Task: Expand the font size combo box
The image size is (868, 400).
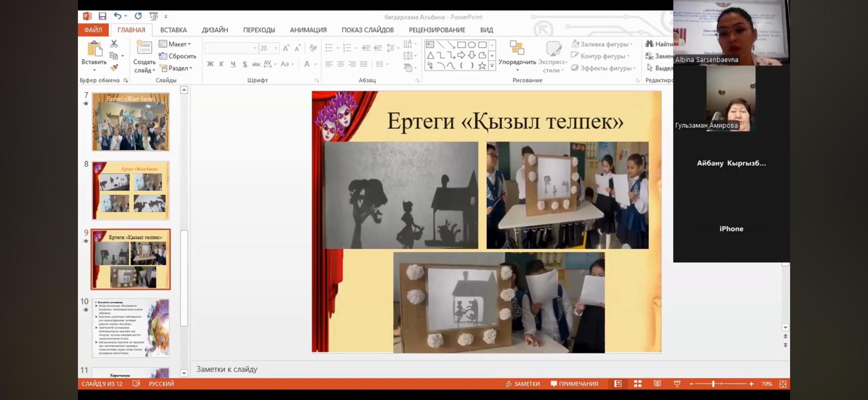Action: (276, 48)
